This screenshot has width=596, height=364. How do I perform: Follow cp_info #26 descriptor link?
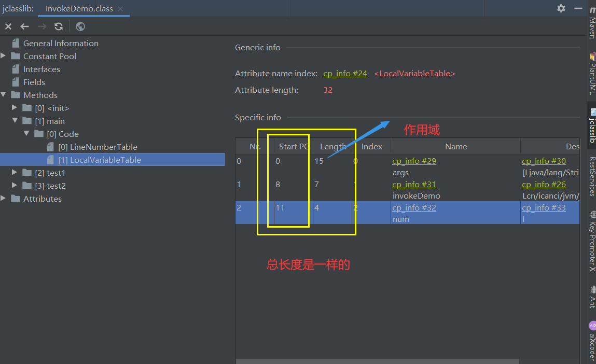click(544, 184)
